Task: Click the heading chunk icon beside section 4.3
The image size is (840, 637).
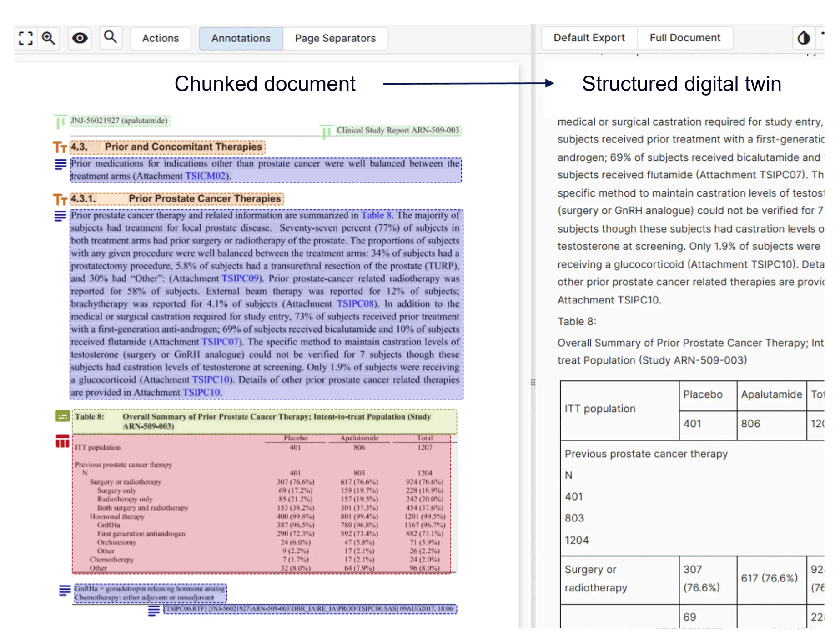Action: pyautogui.click(x=59, y=147)
